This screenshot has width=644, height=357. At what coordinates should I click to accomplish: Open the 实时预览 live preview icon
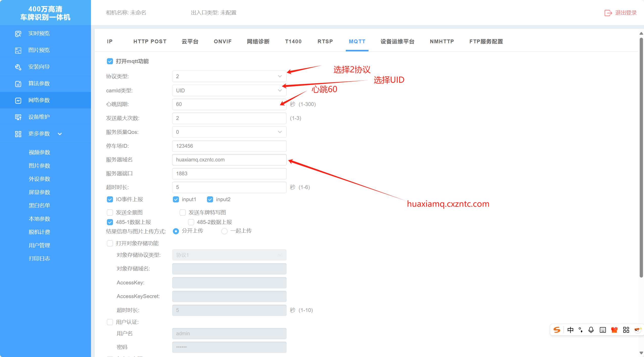[x=18, y=34]
